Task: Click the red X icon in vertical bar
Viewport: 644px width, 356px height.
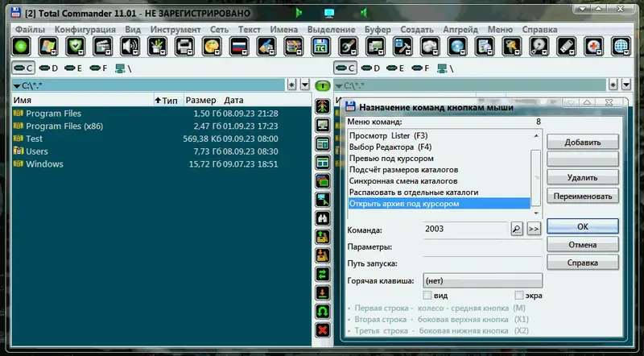Action: (x=323, y=329)
